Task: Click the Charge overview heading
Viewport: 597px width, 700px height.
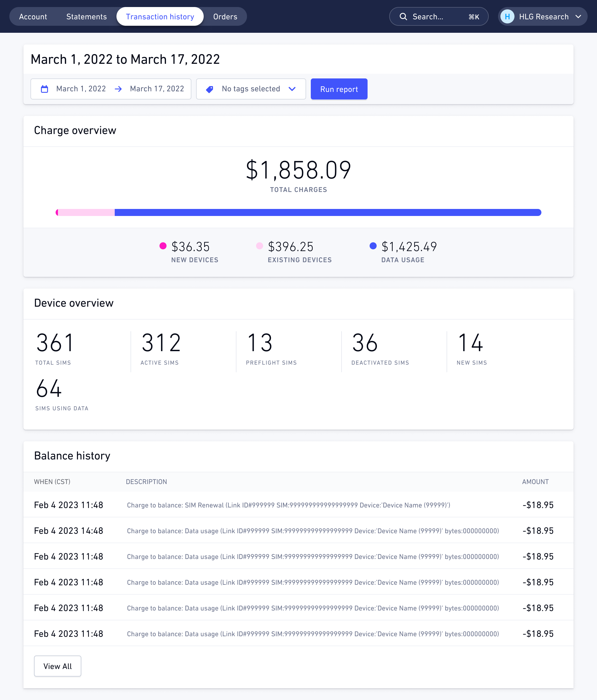Action: (75, 131)
